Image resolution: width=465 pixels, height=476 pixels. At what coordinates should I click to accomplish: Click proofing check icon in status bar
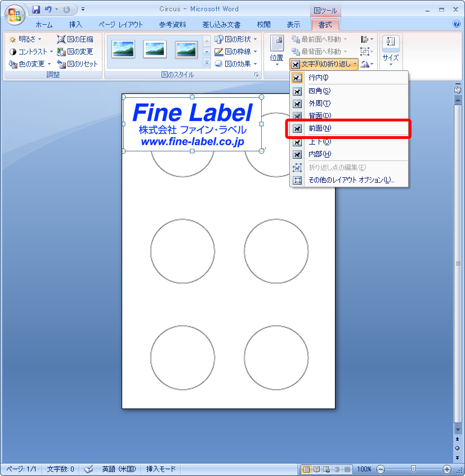88,469
